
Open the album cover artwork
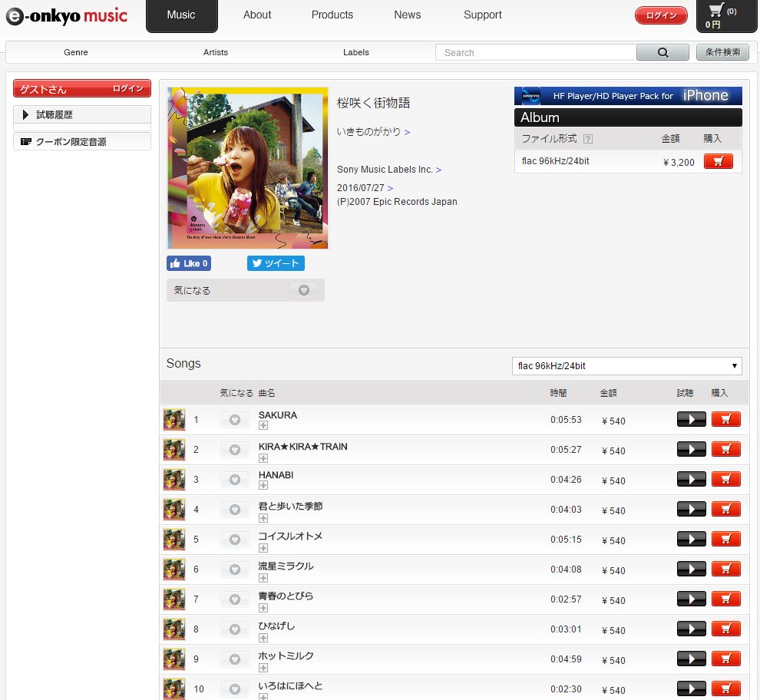pyautogui.click(x=248, y=168)
